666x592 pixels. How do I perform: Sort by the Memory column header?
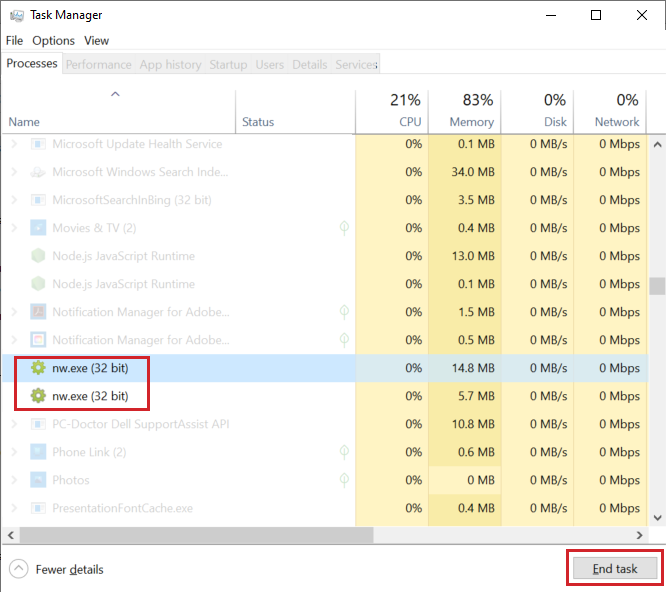[465, 112]
